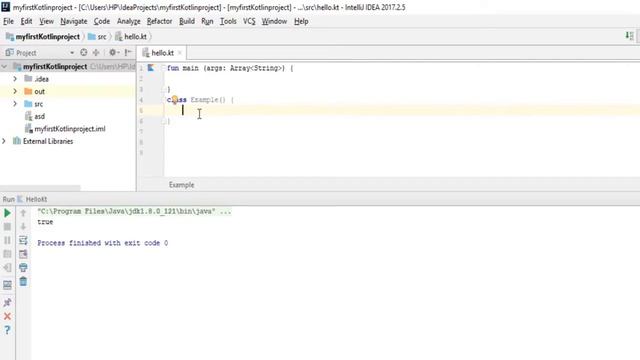
Task: Click Kotlin run gutter icon on line 1
Action: pyautogui.click(x=151, y=68)
